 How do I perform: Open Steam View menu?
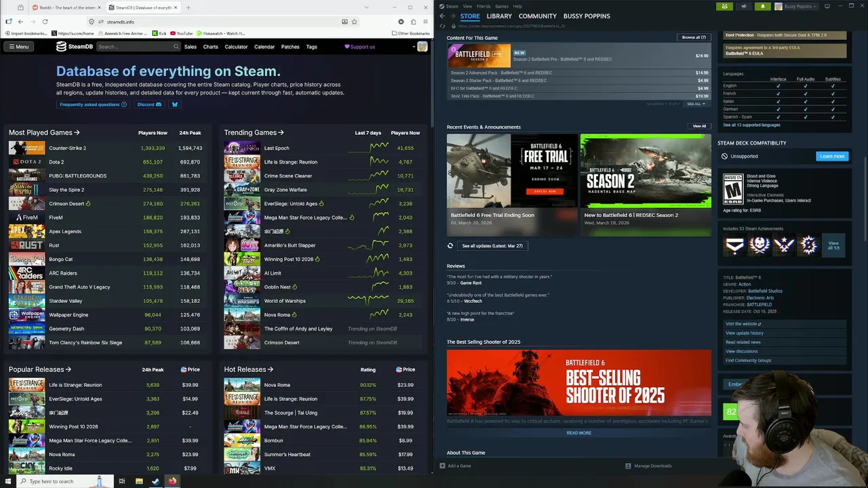tap(467, 6)
